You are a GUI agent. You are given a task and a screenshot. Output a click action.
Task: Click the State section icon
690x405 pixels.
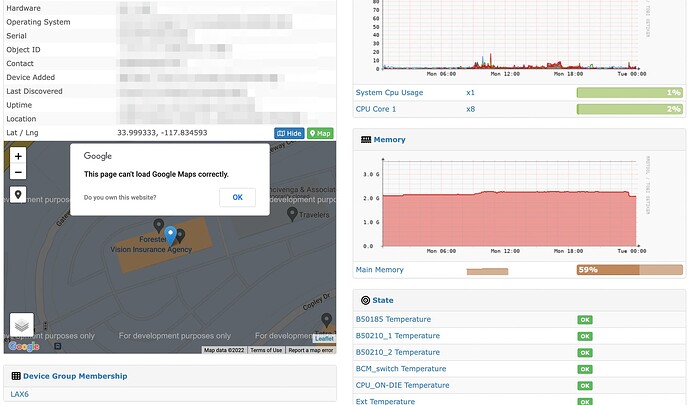[x=365, y=299]
